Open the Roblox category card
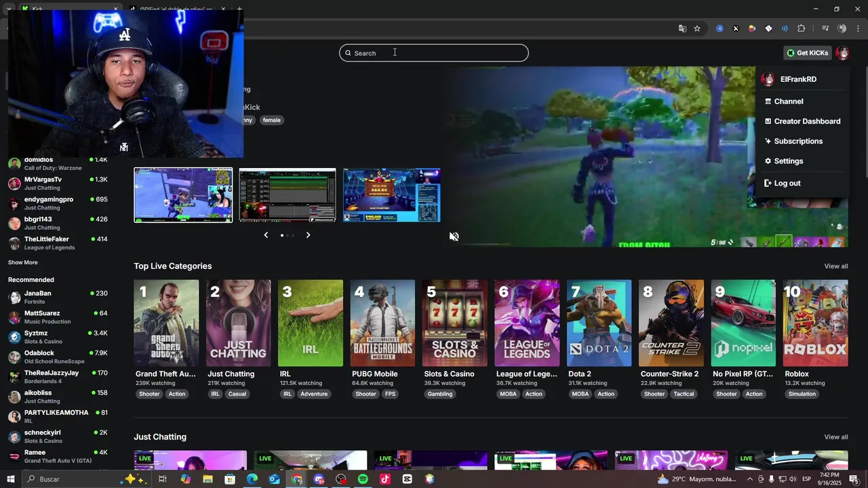868x488 pixels. (x=815, y=323)
